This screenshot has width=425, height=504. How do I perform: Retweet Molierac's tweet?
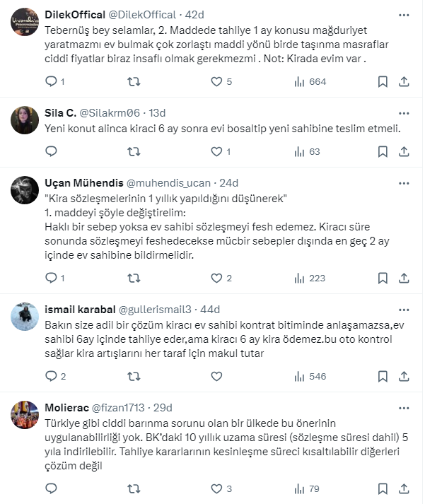pyautogui.click(x=133, y=488)
